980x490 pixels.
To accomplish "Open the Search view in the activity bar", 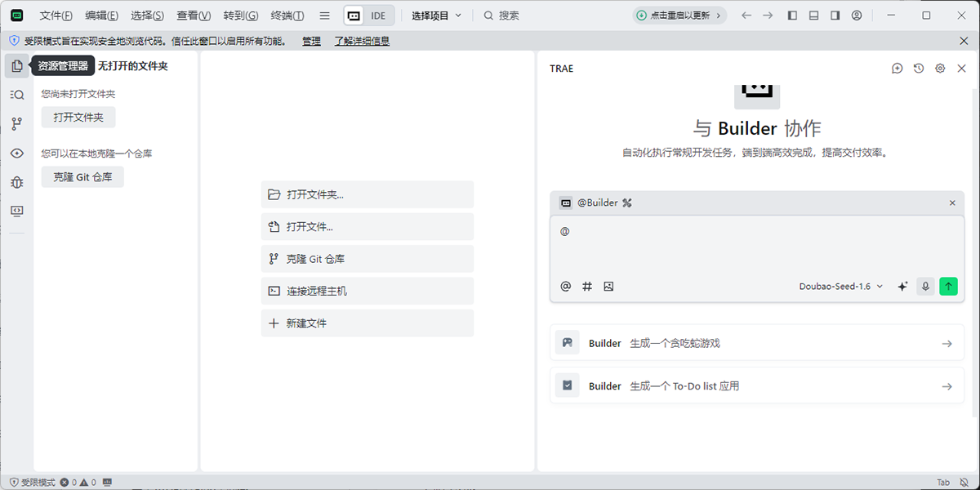I will tap(17, 95).
